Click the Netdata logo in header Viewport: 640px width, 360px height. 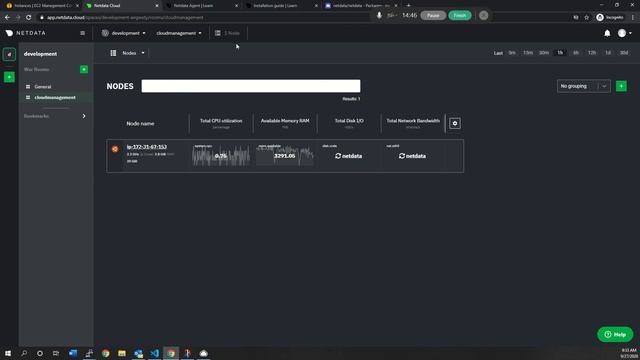click(x=26, y=33)
